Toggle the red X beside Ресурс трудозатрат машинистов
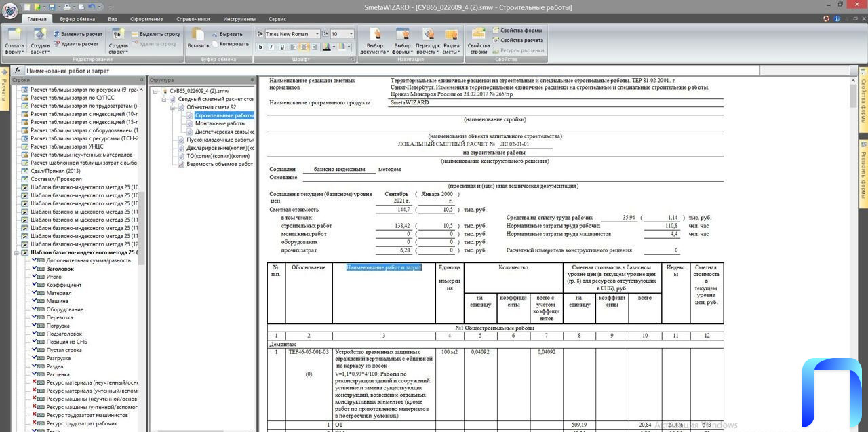 tap(34, 414)
